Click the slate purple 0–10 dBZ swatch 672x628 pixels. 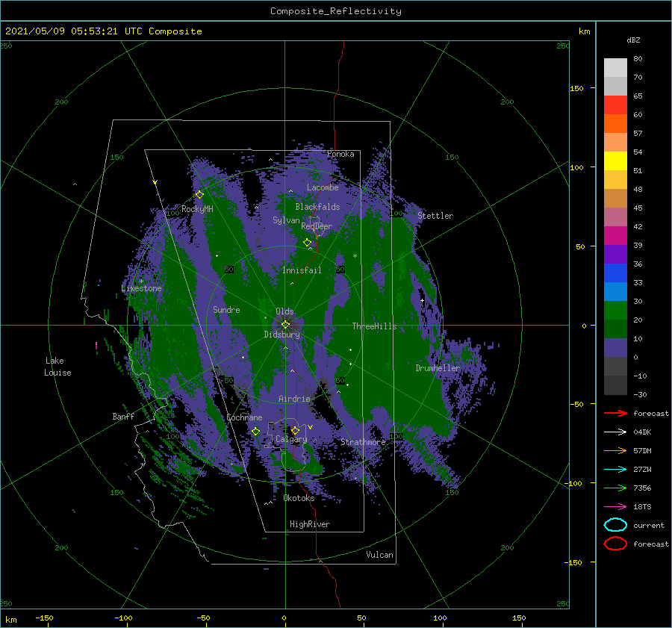[615, 348]
